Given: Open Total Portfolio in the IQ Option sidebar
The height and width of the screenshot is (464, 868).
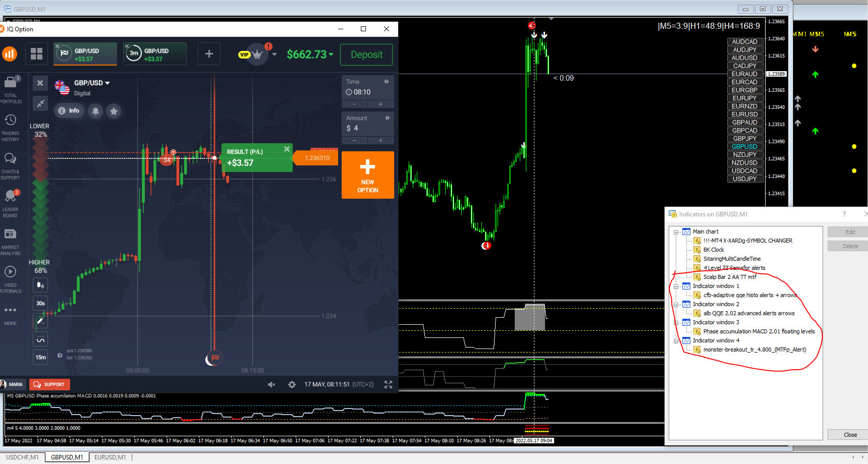Looking at the screenshot, I should (11, 90).
